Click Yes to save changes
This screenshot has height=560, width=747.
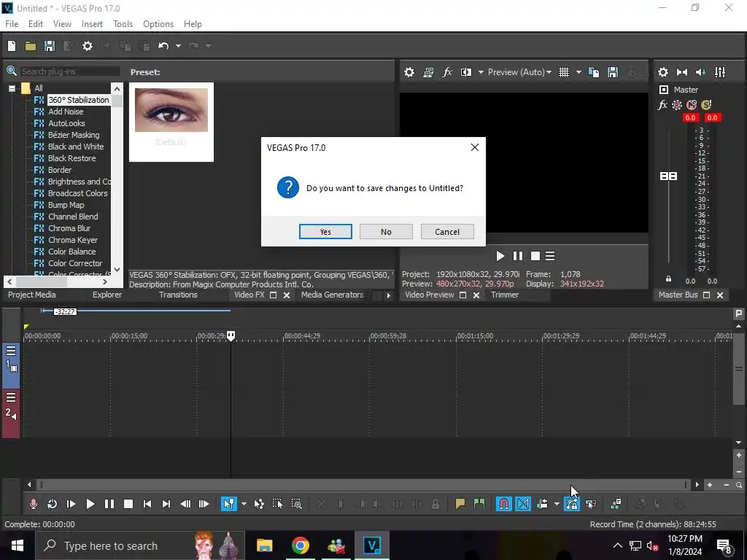coord(325,231)
